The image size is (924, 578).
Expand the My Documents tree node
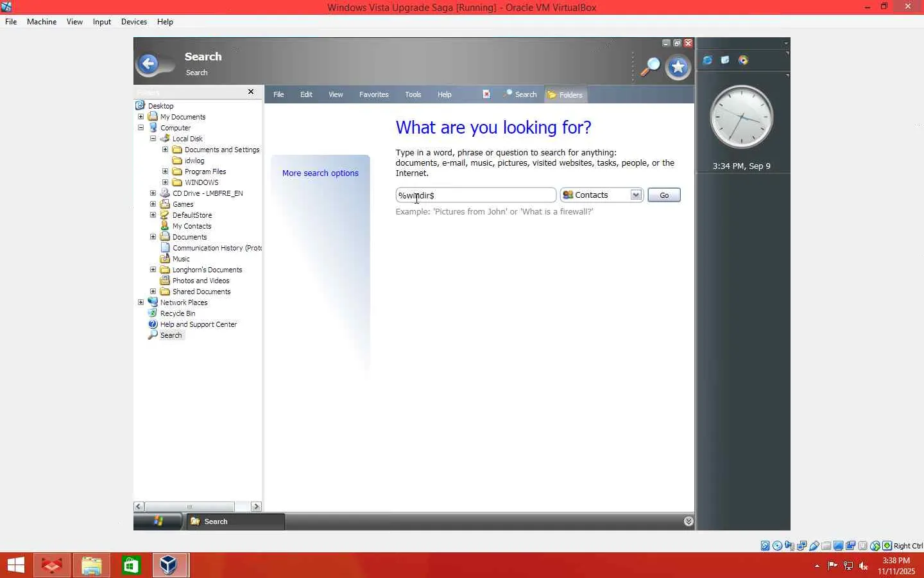[x=141, y=117]
